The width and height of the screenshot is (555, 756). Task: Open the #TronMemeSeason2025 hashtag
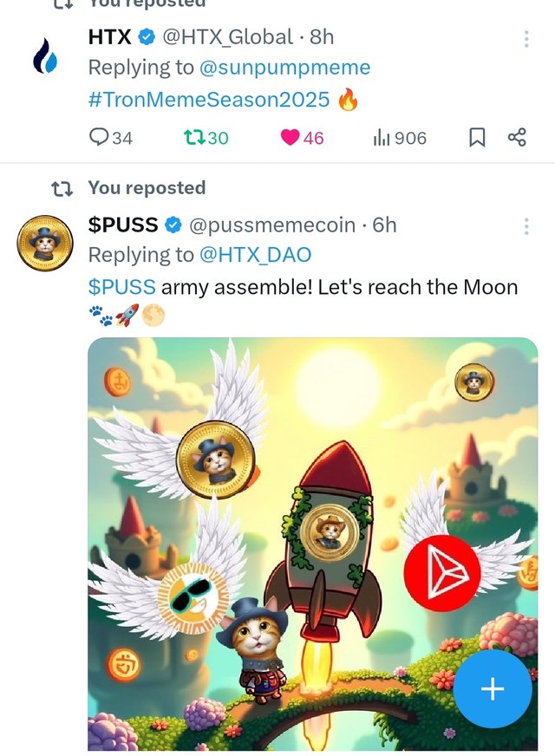tap(209, 100)
